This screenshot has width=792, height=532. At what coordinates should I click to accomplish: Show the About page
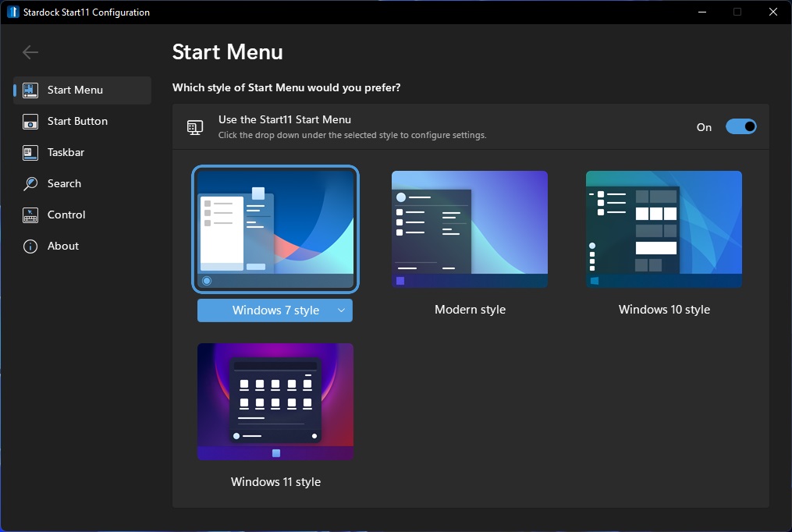tap(83, 246)
